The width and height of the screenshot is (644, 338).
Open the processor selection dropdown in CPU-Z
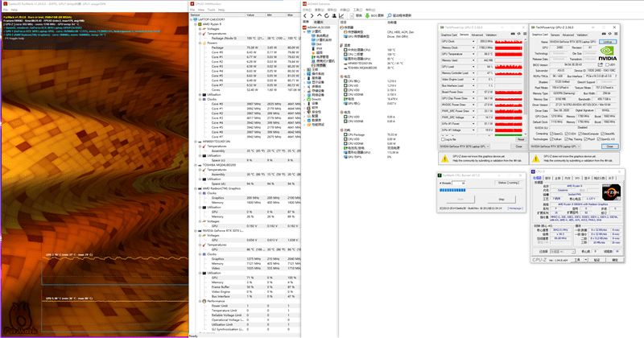click(572, 251)
